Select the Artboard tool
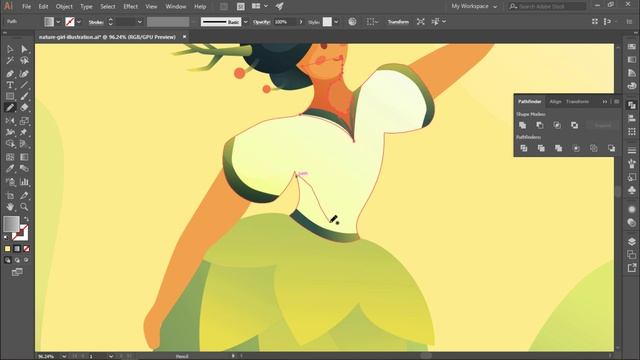The width and height of the screenshot is (640, 360). point(10,196)
